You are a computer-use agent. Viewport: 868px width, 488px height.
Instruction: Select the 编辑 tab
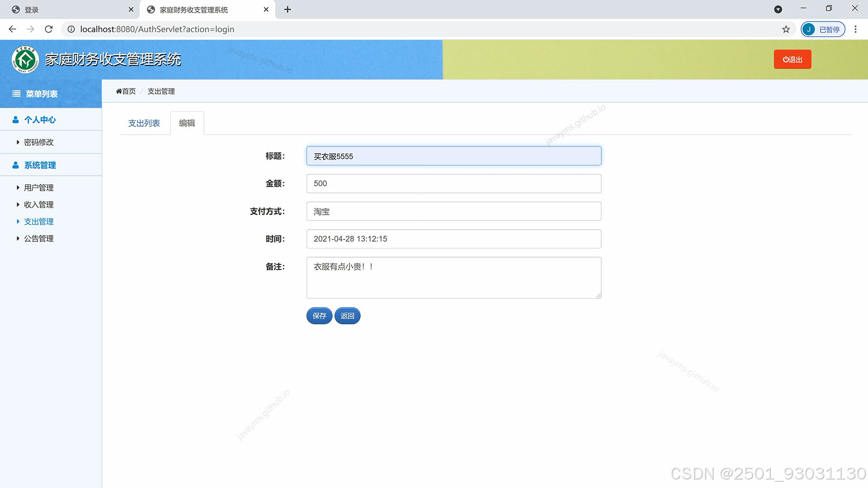187,123
